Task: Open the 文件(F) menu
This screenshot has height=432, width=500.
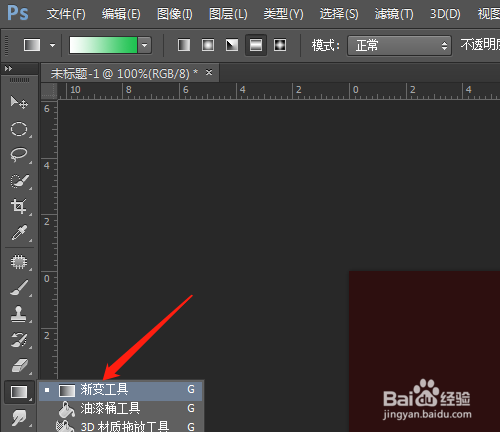Action: point(66,14)
